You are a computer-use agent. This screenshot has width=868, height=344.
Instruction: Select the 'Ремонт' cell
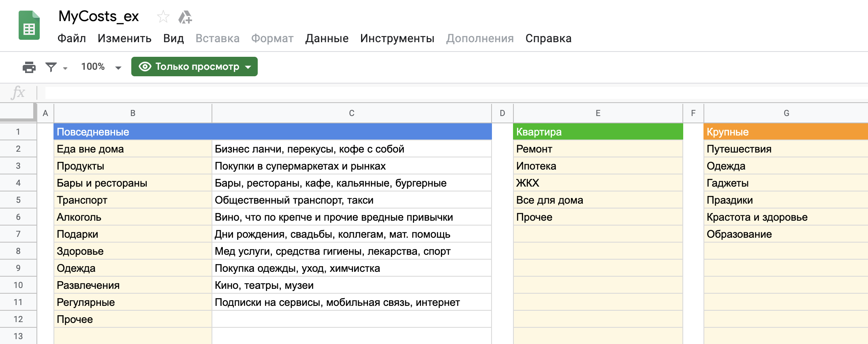598,149
